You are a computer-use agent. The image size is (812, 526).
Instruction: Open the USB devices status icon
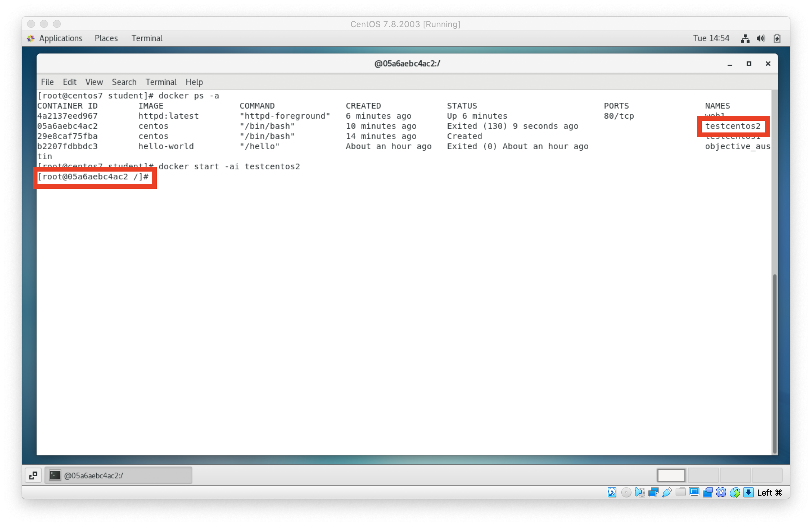click(x=667, y=492)
